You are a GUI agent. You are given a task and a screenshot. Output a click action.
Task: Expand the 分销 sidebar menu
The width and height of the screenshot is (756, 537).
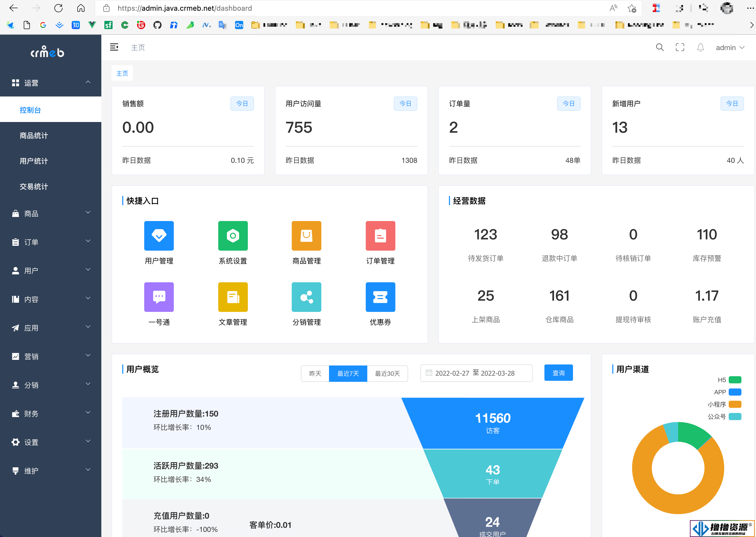click(51, 385)
